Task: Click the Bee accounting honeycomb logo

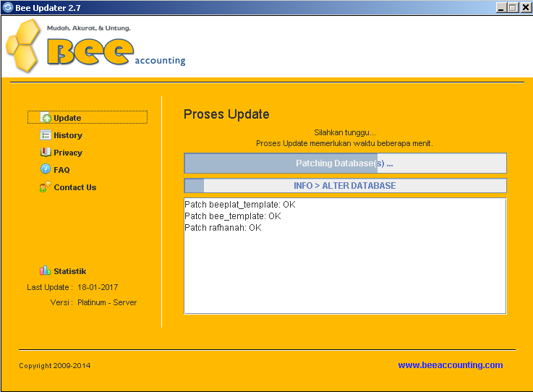Action: coord(23,46)
